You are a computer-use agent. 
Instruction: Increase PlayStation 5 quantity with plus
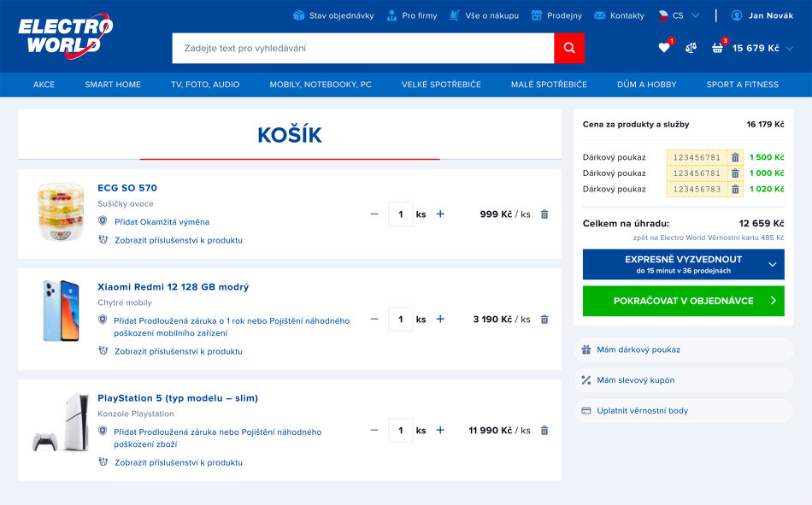pos(440,431)
